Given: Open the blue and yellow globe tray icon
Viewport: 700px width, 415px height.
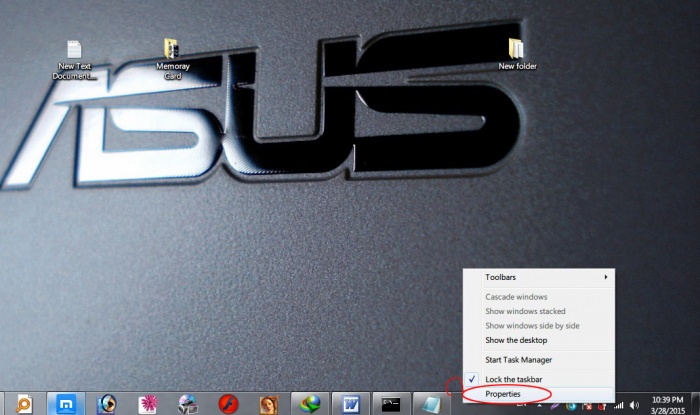Looking at the screenshot, I should (x=571, y=406).
